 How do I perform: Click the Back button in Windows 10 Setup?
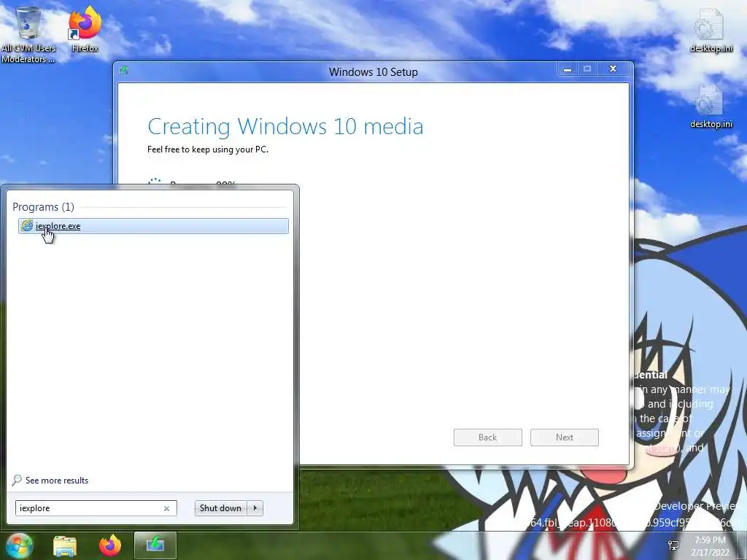point(488,437)
